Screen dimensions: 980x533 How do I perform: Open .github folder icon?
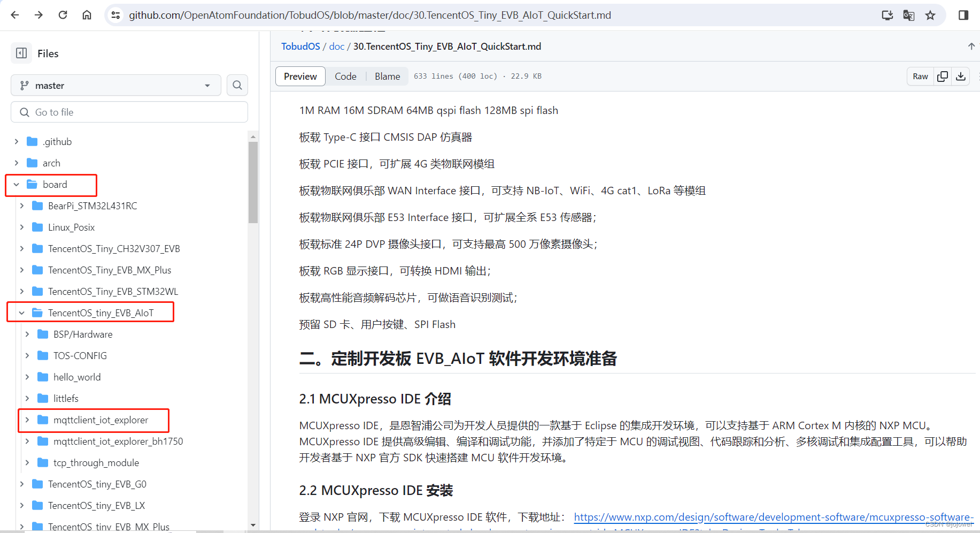point(32,141)
